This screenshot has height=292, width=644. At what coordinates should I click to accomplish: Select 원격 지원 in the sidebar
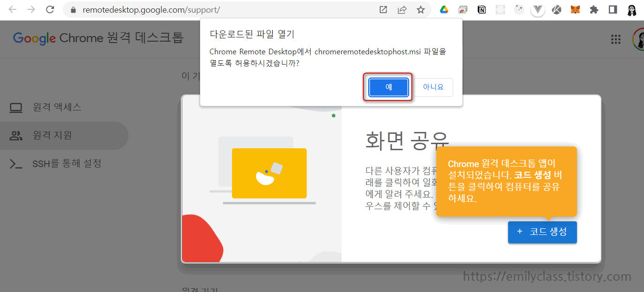pos(64,136)
